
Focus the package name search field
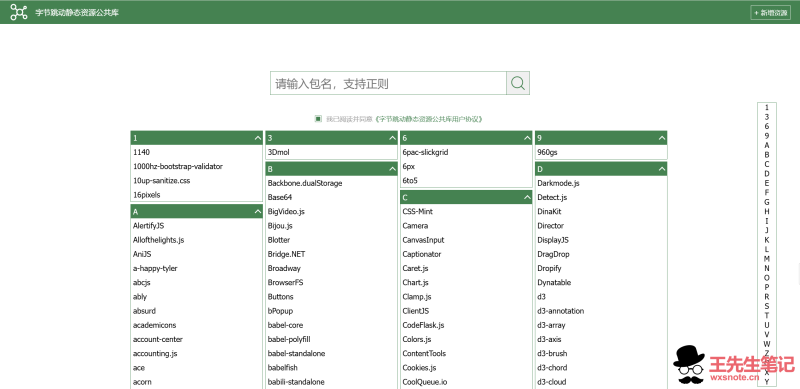388,83
